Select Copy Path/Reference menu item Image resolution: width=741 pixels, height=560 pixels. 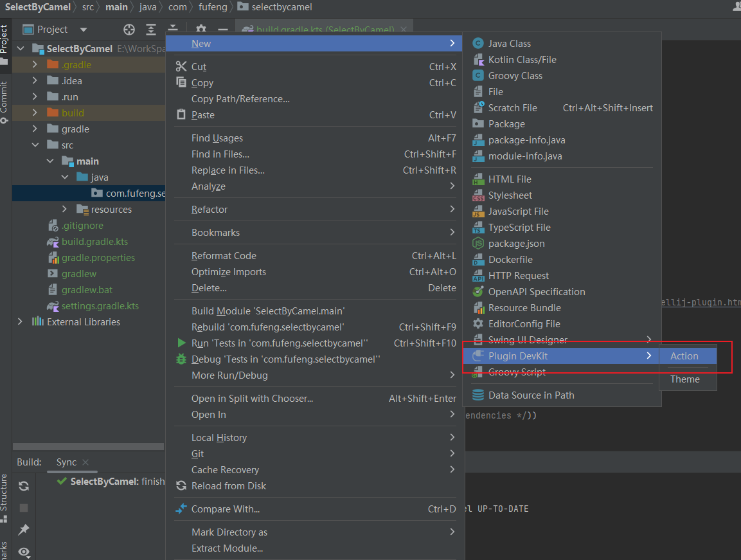[x=315, y=99]
